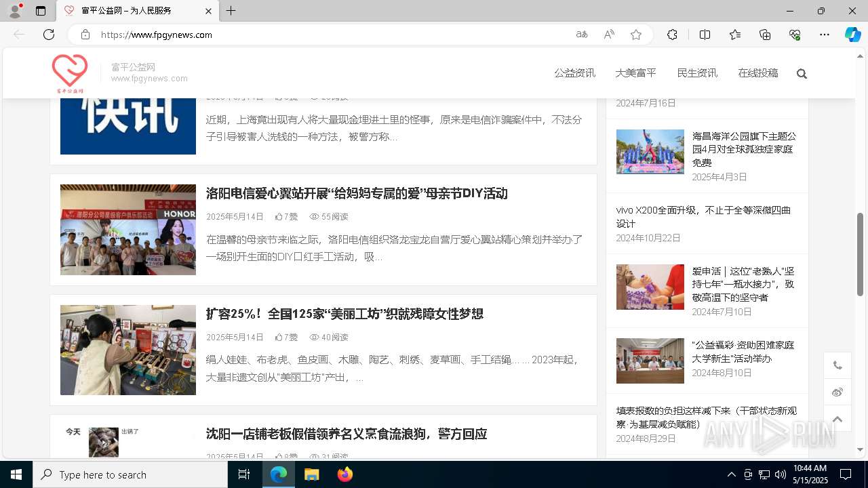Click 55阅读 view count

(x=329, y=217)
